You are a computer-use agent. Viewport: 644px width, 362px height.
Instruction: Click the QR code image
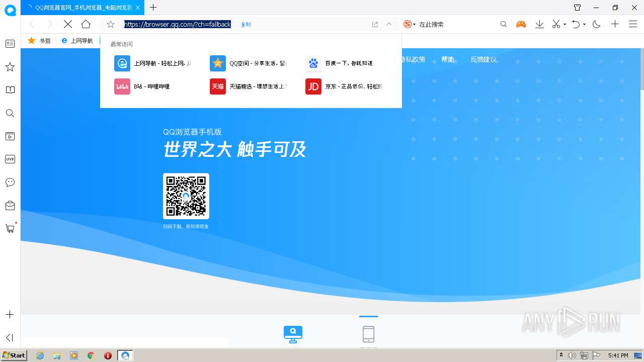(x=186, y=196)
